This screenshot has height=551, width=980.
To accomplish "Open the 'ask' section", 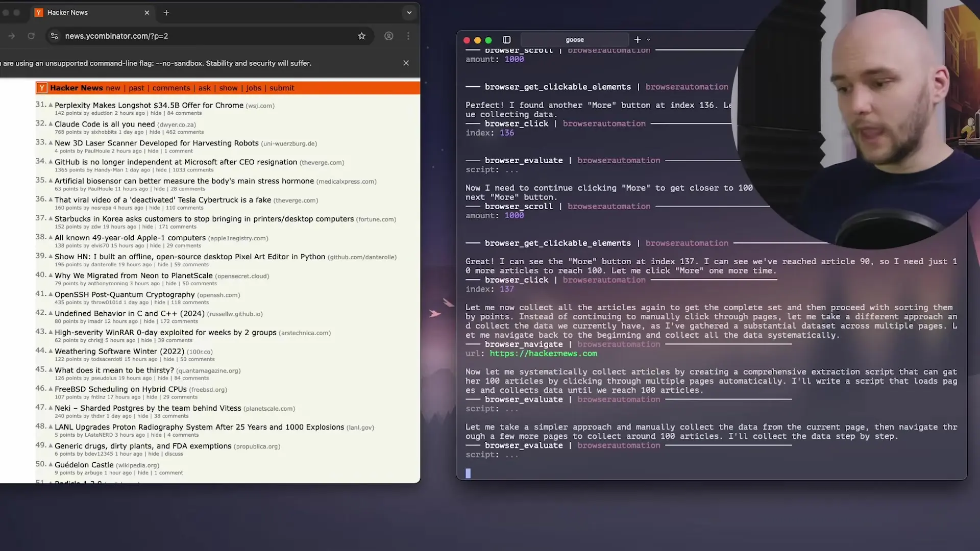I will point(204,88).
